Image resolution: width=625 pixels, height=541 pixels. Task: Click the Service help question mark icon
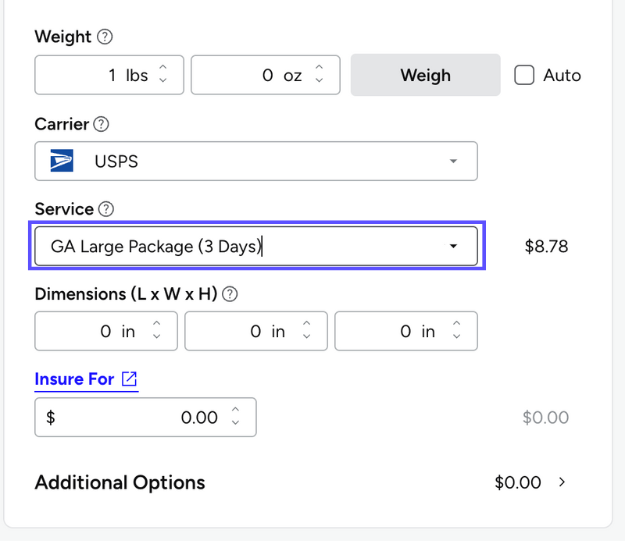106,209
